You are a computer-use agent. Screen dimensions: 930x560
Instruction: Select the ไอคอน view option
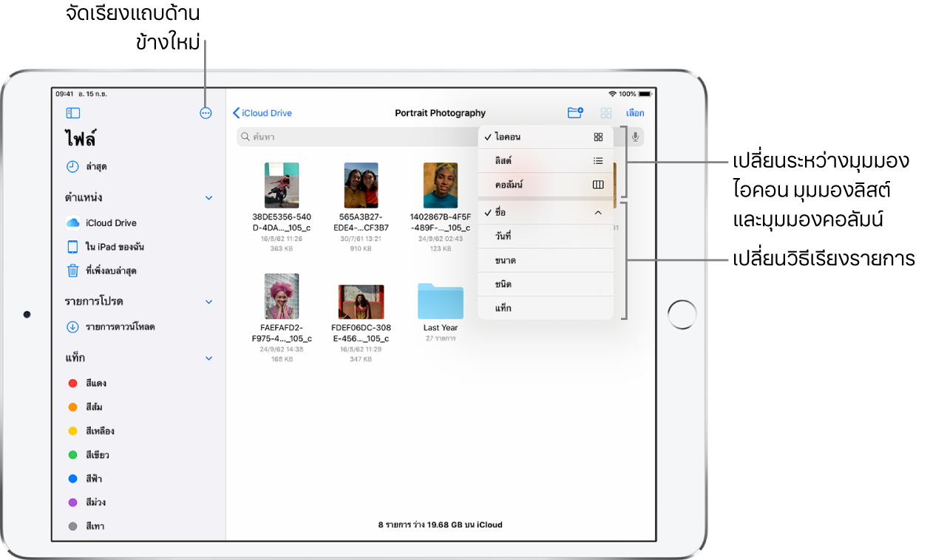[546, 137]
